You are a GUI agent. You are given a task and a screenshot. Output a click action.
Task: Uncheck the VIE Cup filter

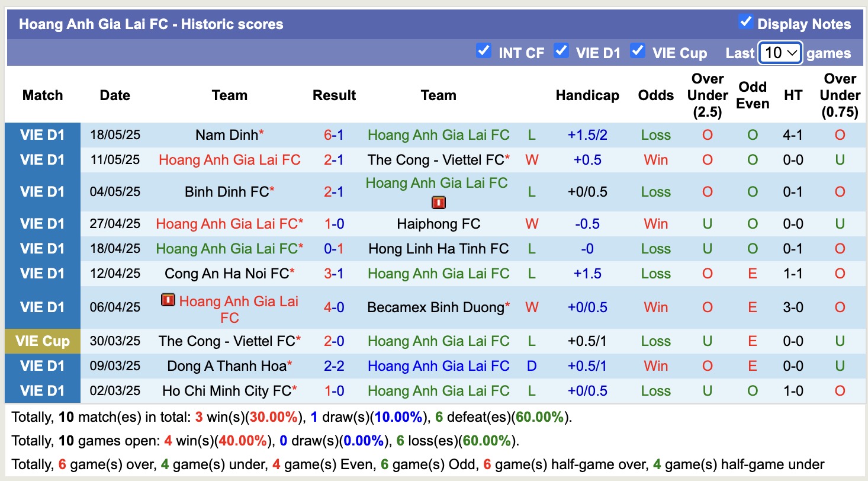pos(638,52)
